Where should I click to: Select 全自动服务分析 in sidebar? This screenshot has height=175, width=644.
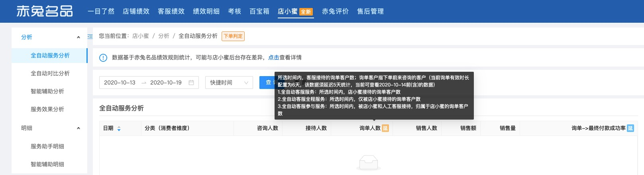(x=50, y=55)
